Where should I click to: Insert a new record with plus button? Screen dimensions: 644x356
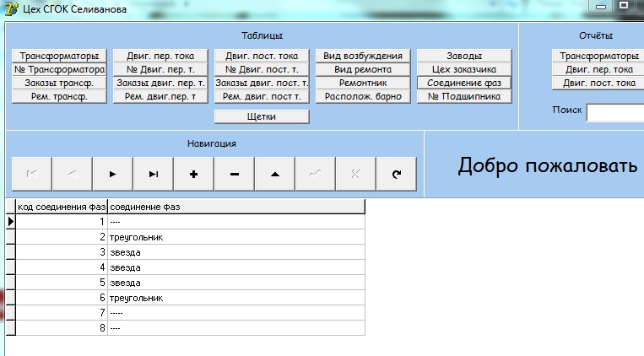pos(194,174)
